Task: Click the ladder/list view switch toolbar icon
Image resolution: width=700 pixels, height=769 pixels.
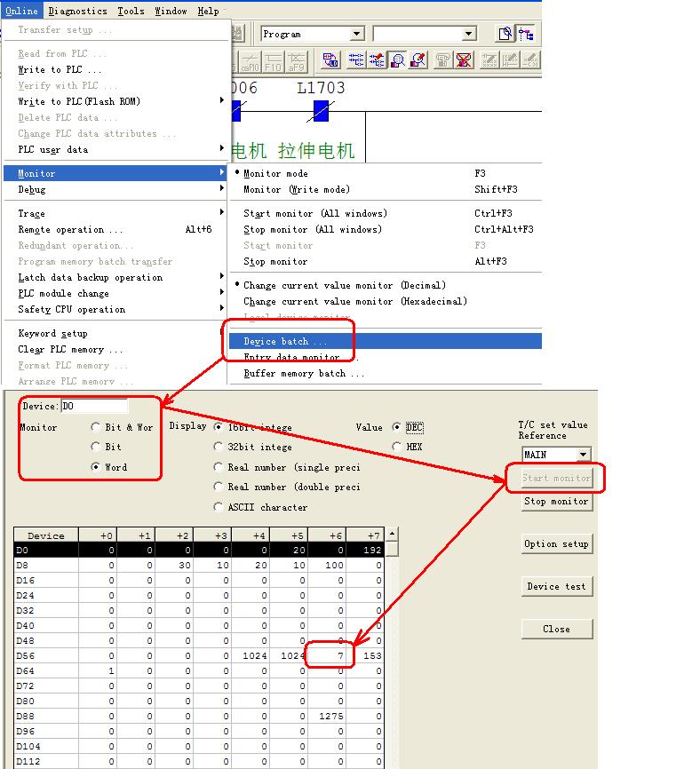Action: [x=330, y=60]
